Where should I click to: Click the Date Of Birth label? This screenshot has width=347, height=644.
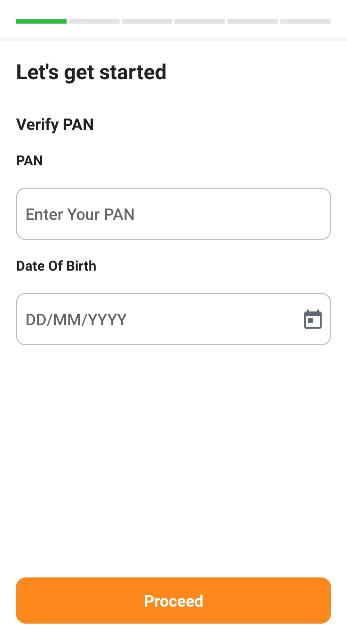pos(56,266)
